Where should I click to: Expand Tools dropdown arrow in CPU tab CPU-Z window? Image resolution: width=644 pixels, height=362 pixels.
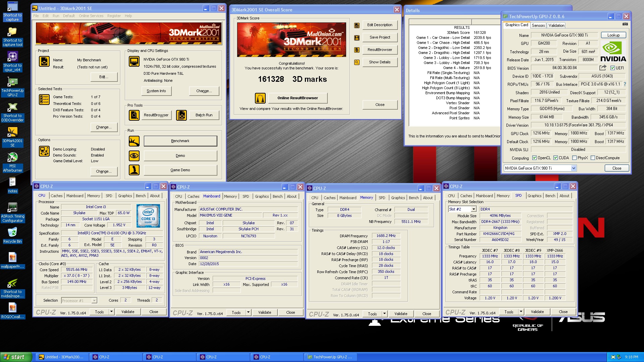point(112,312)
